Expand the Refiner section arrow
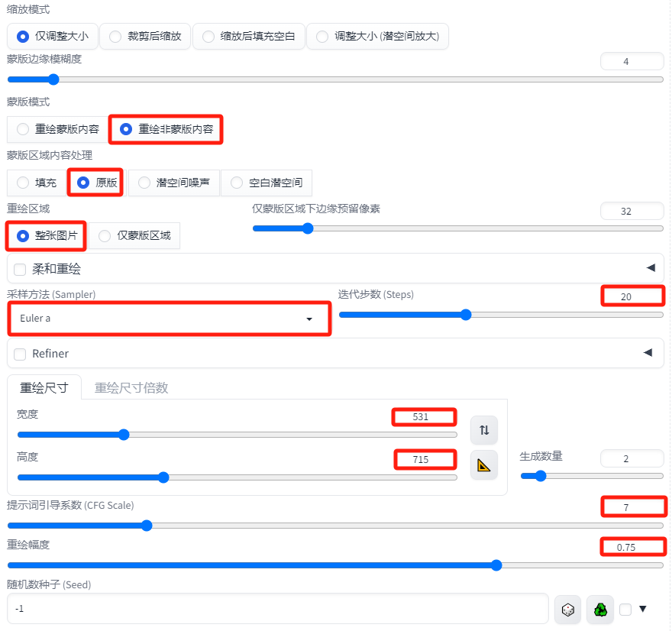This screenshot has height=631, width=672. tap(648, 352)
